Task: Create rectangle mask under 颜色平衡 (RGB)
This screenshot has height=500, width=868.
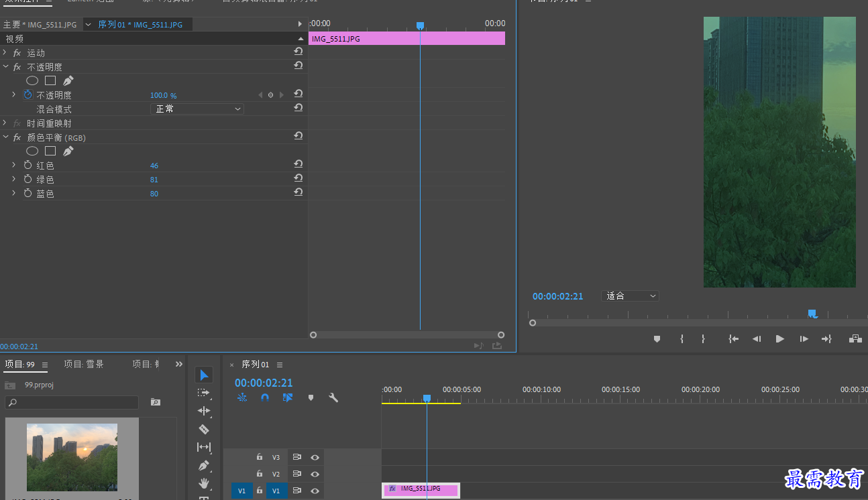Action: pyautogui.click(x=50, y=151)
